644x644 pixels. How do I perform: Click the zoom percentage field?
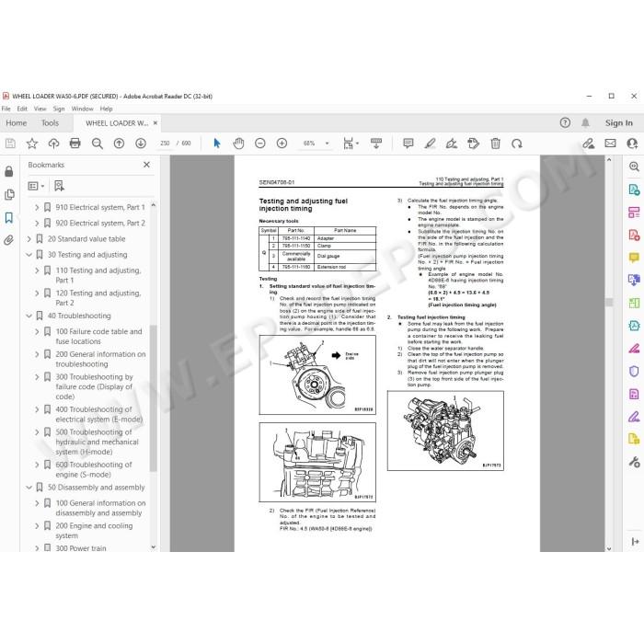click(309, 144)
